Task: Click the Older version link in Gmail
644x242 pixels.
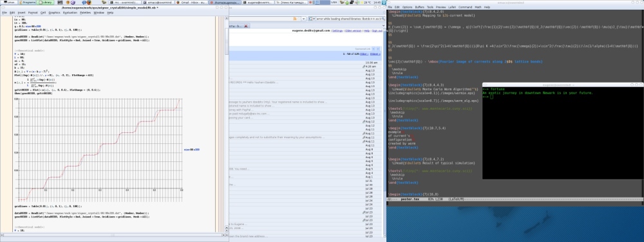Action: (x=353, y=30)
